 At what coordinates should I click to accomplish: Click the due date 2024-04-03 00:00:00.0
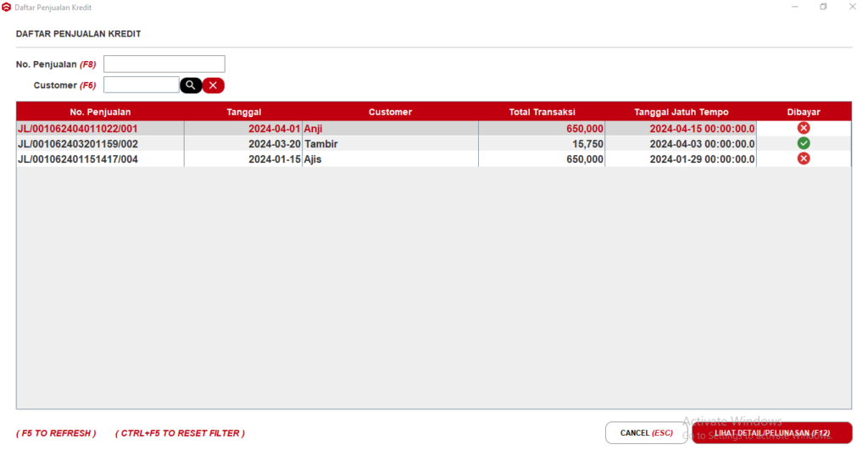702,144
